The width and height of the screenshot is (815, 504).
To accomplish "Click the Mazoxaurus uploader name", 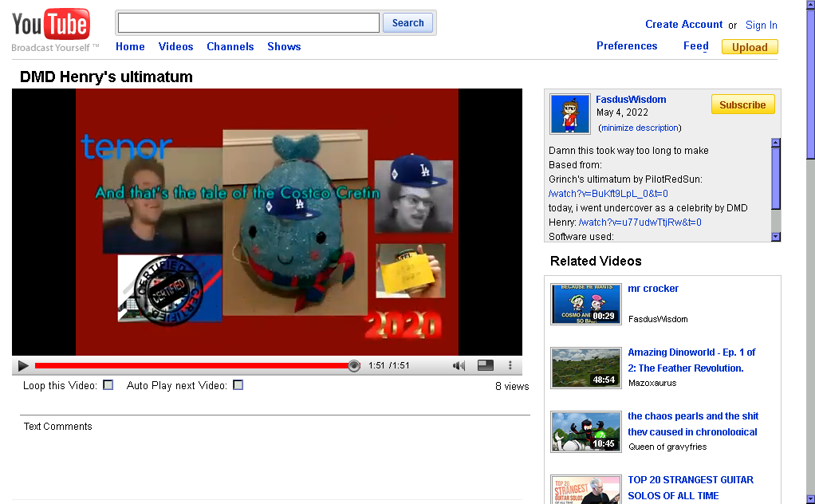I will [x=652, y=383].
